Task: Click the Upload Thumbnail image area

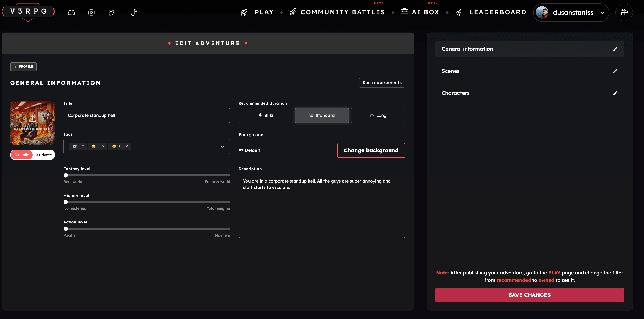Action: [x=32, y=123]
